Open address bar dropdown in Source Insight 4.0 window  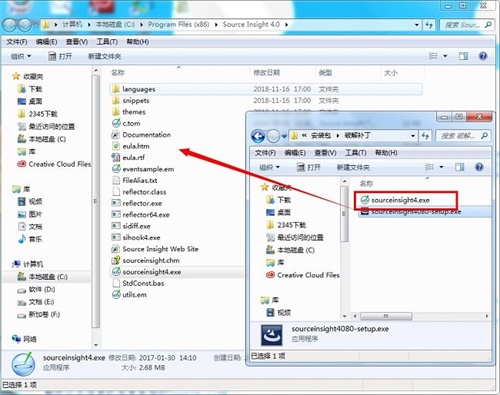click(417, 25)
